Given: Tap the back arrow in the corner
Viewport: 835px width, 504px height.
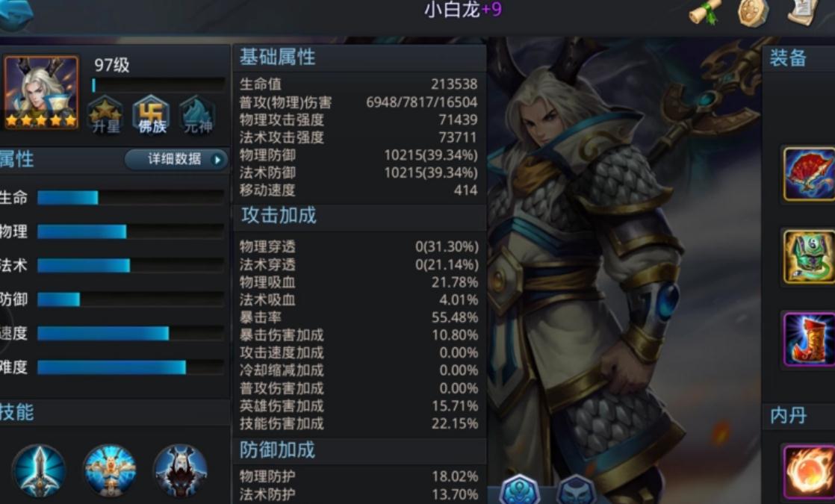Looking at the screenshot, I should [16, 14].
